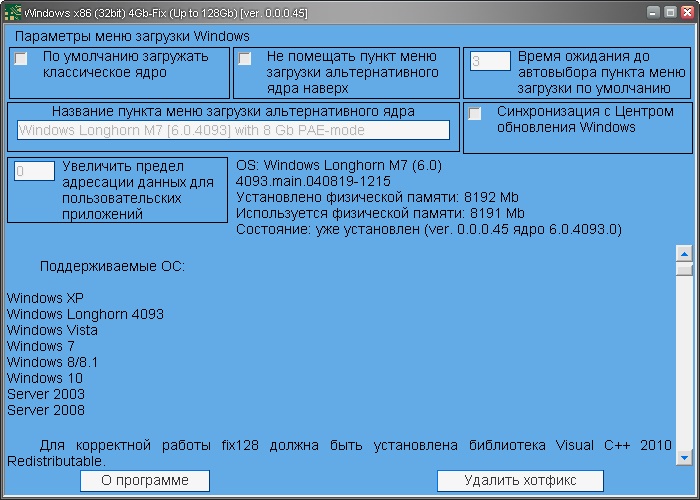700x500 pixels.
Task: Click the "Состояние: уже установлен" status line
Action: pos(429,229)
